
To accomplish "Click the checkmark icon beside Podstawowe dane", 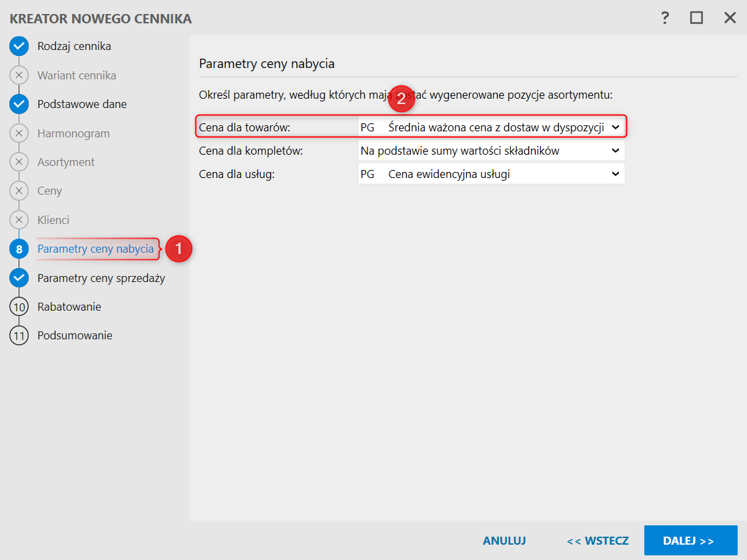I will pyautogui.click(x=19, y=104).
